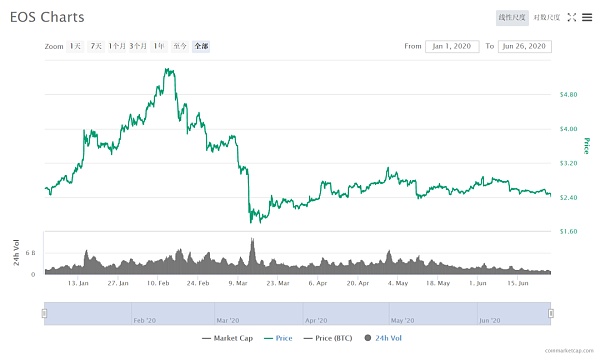Open the chart hamburger menu icon
This screenshot has height=360, width=600.
587,17
